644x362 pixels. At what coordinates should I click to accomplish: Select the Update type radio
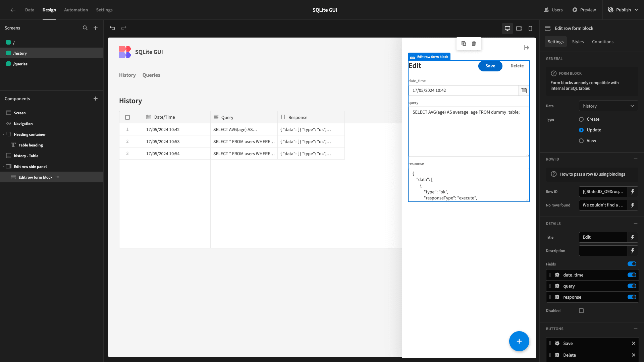pyautogui.click(x=581, y=130)
